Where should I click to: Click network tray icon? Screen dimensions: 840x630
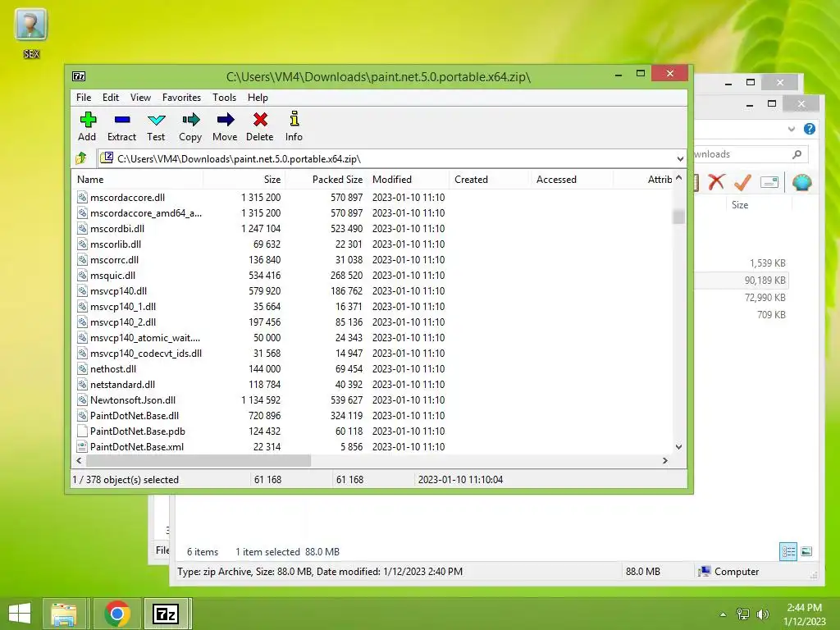(x=743, y=614)
